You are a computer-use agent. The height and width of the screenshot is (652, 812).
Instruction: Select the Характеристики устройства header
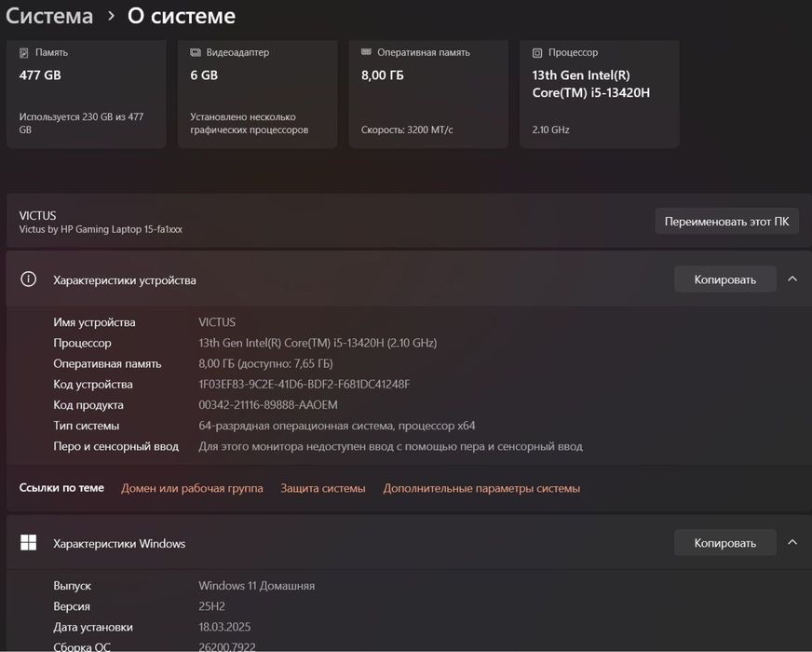(409, 279)
